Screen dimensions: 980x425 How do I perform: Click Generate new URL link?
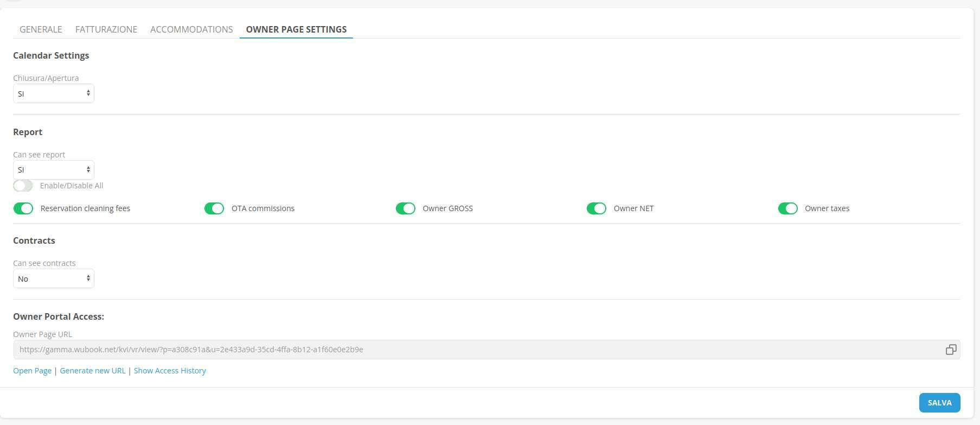(x=92, y=371)
